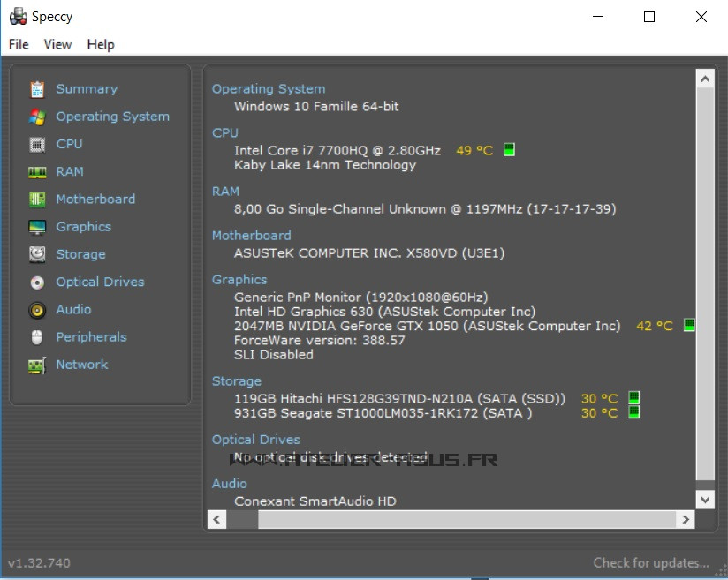Click the Summary clipboard icon in sidebar
The height and width of the screenshot is (580, 728).
coord(37,89)
